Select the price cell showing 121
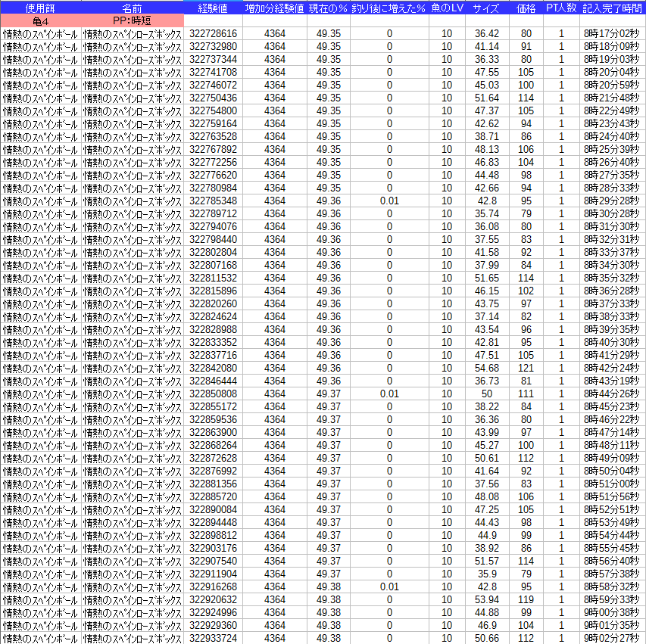646x644 pixels. pyautogui.click(x=526, y=368)
